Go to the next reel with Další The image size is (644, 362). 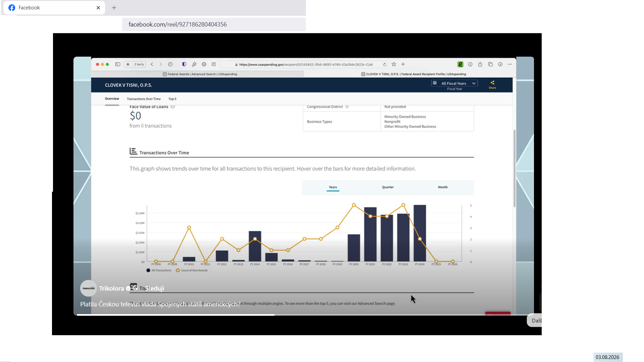pos(535,320)
